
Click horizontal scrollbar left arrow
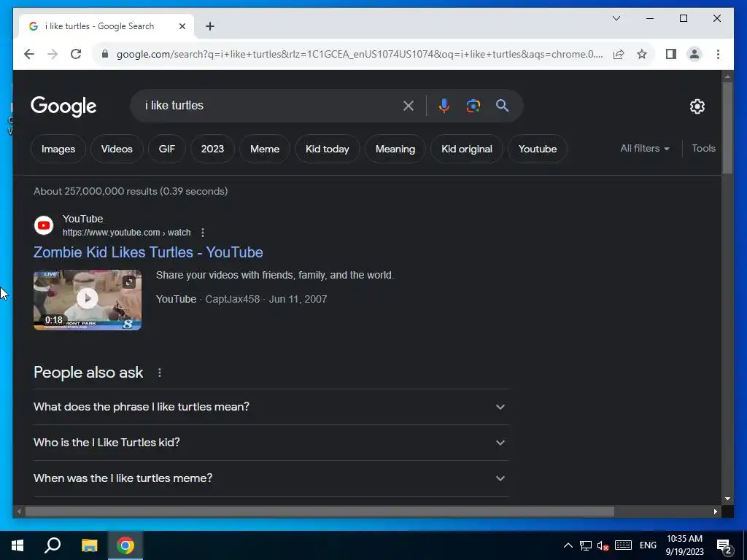click(x=19, y=511)
